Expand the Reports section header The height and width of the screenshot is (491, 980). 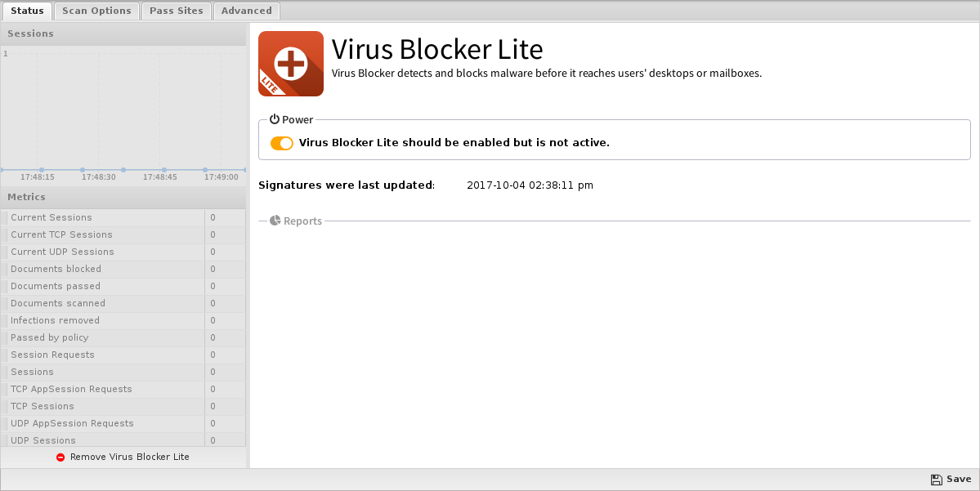coord(302,221)
